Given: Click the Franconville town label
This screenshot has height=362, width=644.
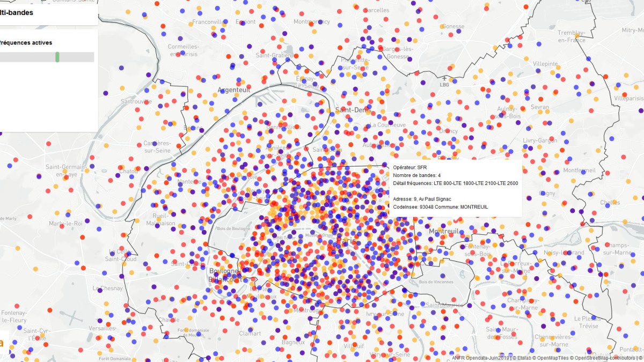Looking at the screenshot, I should [x=209, y=22].
